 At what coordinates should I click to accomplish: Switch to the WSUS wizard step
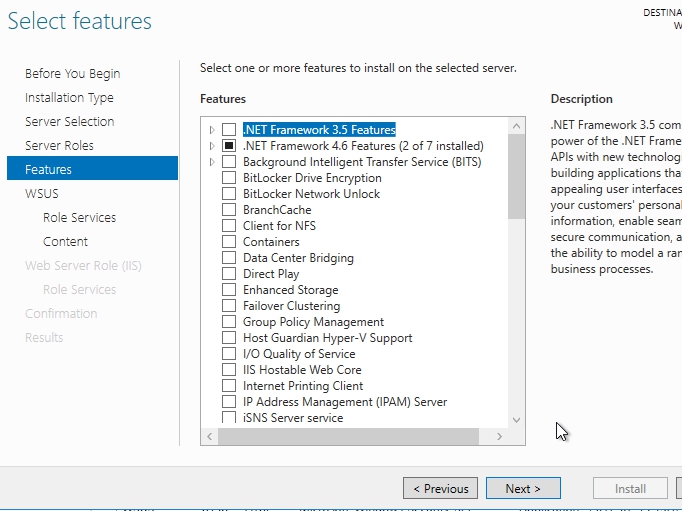42,194
